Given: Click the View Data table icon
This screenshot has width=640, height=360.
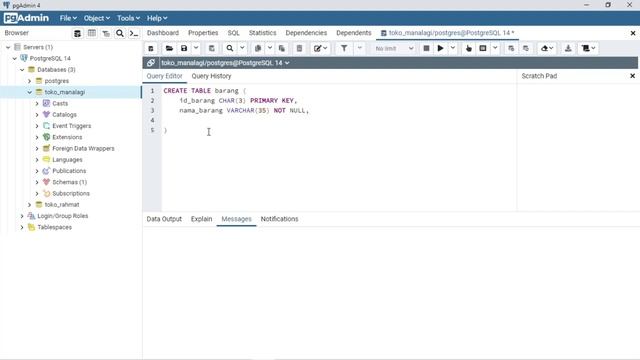Looking at the screenshot, I should tap(92, 33).
